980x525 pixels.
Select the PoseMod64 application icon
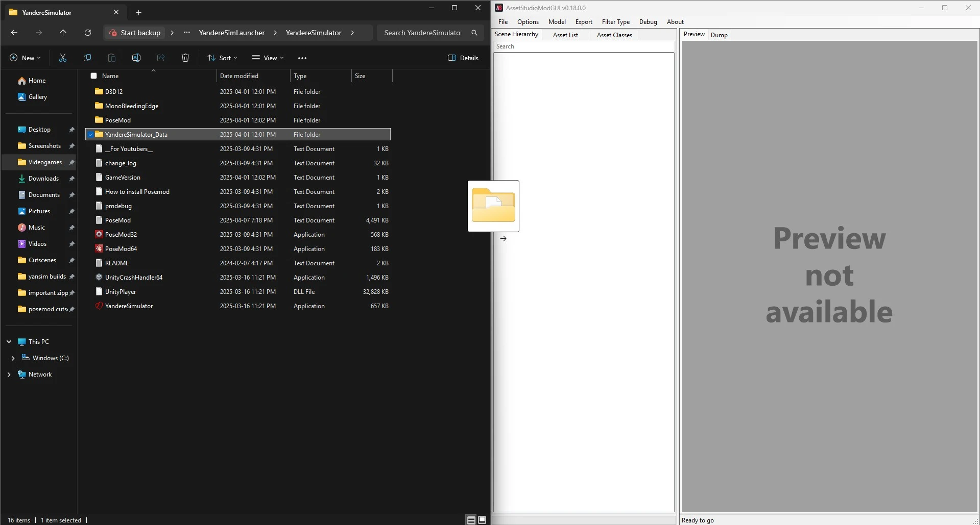pos(99,249)
